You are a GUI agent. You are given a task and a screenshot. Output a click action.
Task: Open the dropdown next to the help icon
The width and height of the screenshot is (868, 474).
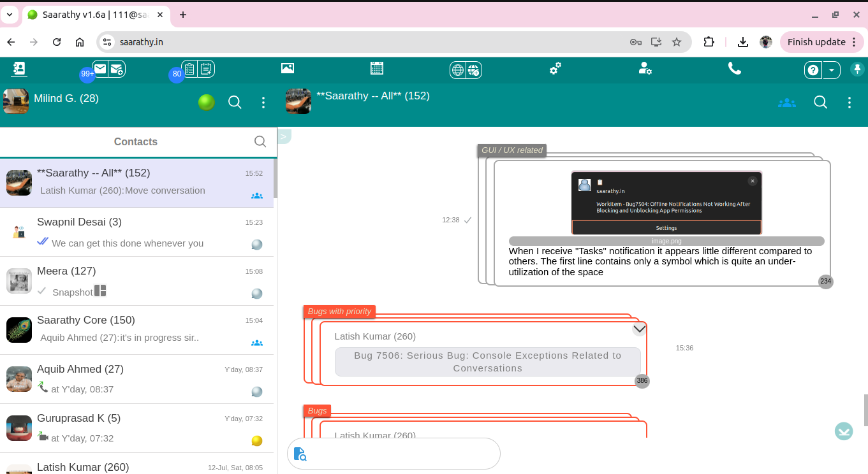(831, 70)
